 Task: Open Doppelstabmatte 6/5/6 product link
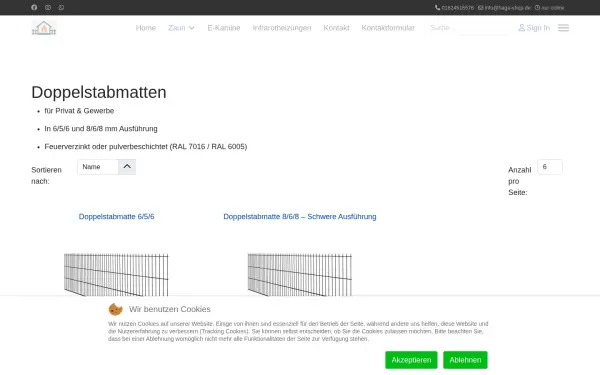116,217
